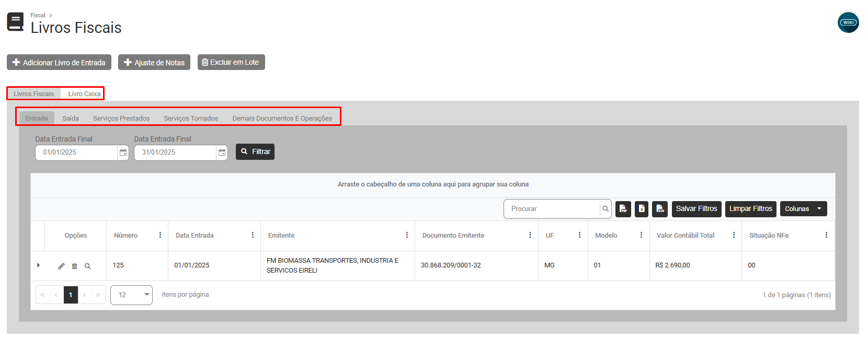Open Modelo column options menu
The height and width of the screenshot is (339, 868).
click(641, 235)
